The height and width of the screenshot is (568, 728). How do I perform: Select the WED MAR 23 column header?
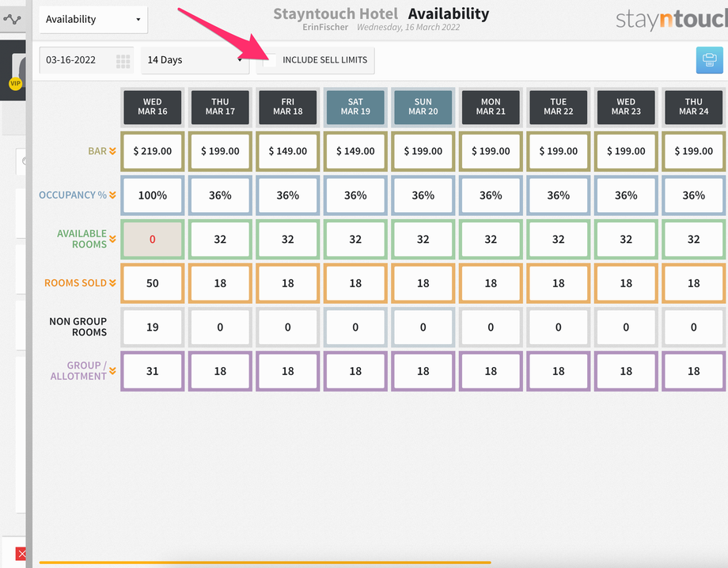point(626,107)
